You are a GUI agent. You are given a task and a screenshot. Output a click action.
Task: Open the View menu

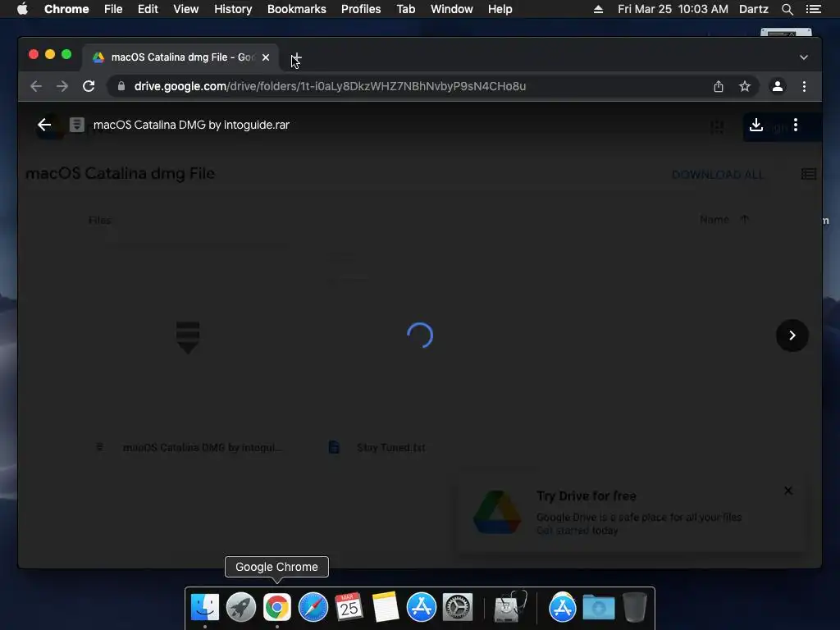point(186,9)
